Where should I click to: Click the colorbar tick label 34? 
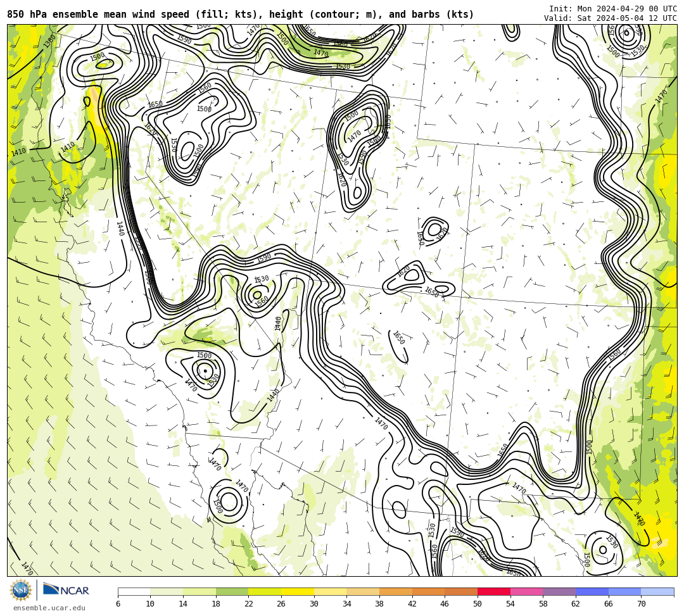coord(347,604)
